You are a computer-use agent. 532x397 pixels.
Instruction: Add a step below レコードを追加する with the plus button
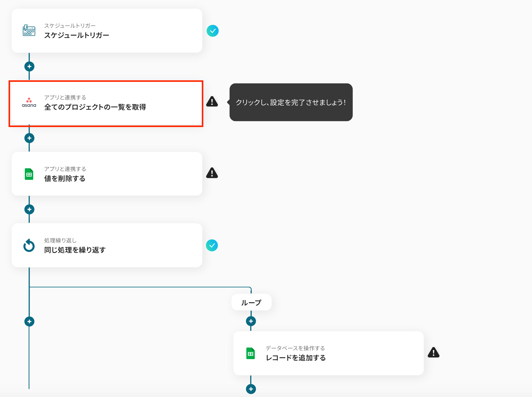pyautogui.click(x=251, y=389)
